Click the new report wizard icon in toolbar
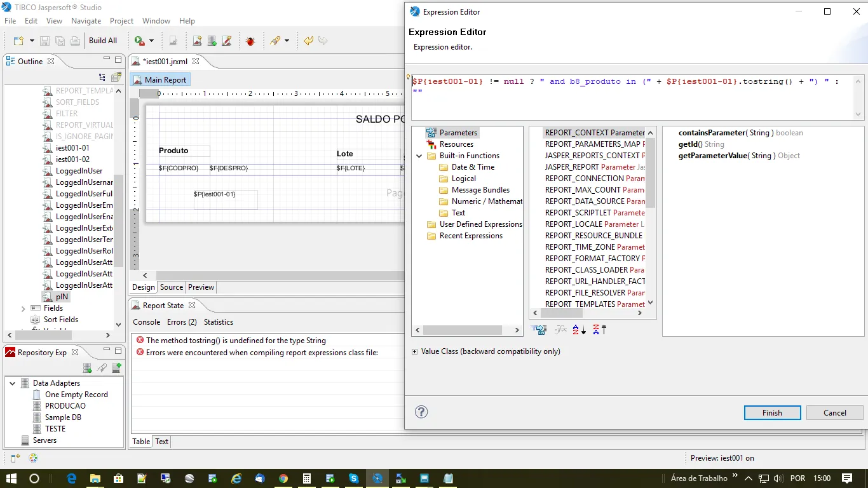This screenshot has width=868, height=488. click(198, 41)
